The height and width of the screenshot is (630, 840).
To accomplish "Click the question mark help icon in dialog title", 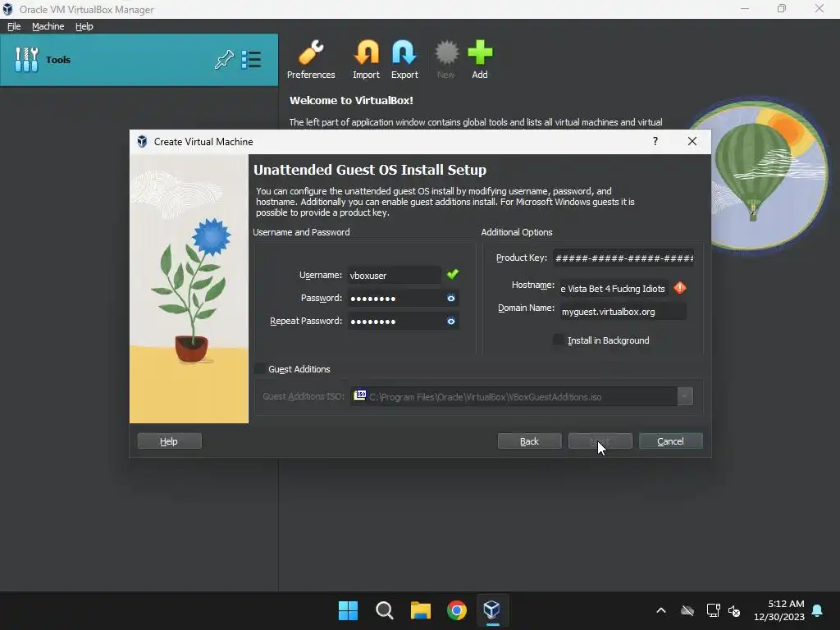I will pos(655,141).
